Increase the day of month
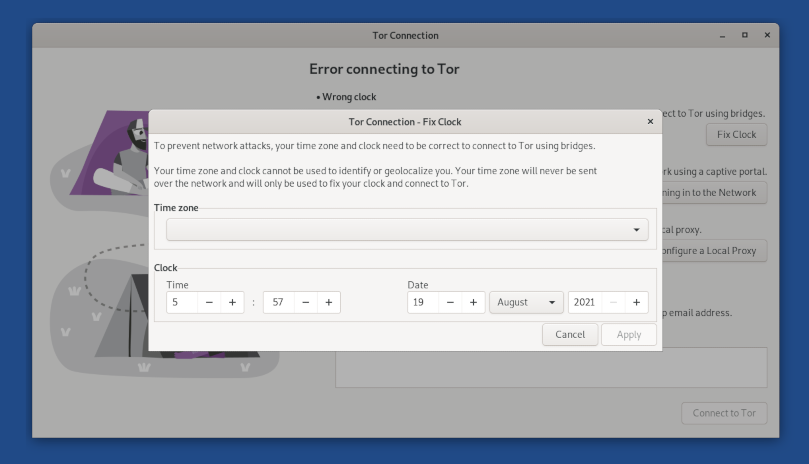The width and height of the screenshot is (809, 464). coord(473,302)
